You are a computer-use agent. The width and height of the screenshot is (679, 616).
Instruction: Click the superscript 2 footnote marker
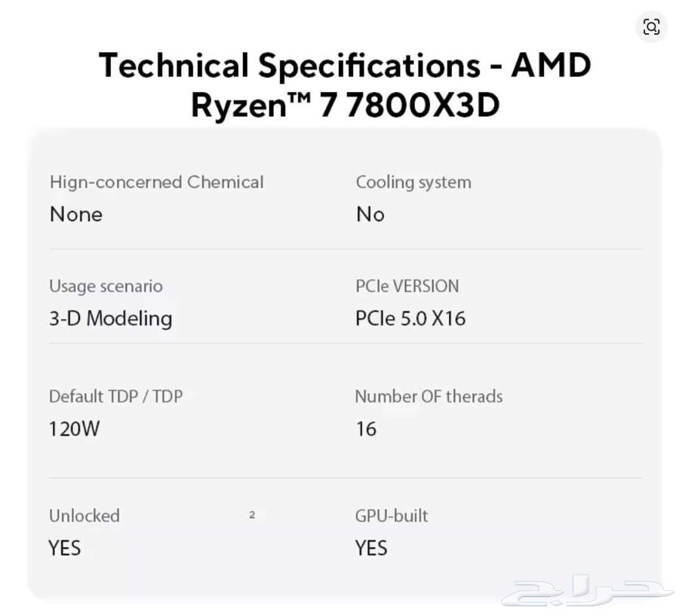tap(252, 515)
